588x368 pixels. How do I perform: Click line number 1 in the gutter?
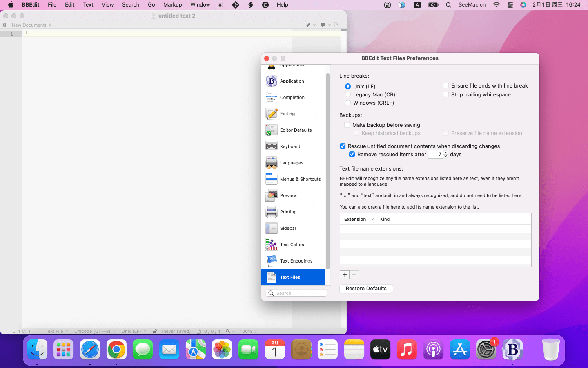(11, 34)
